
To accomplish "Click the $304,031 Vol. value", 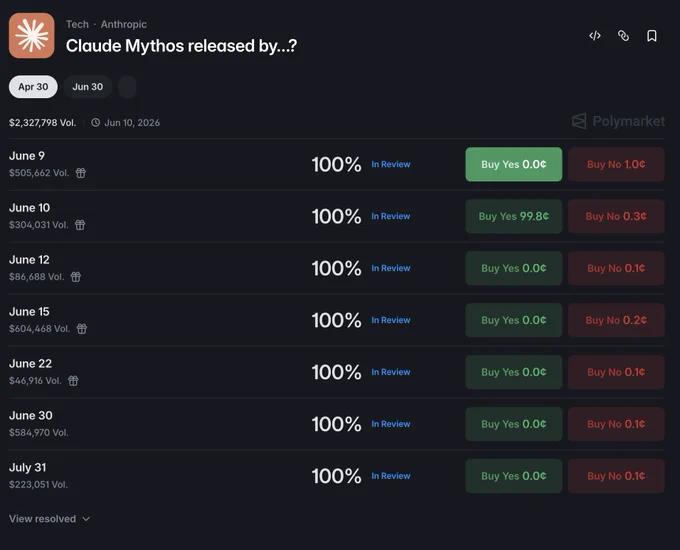I will (x=39, y=225).
